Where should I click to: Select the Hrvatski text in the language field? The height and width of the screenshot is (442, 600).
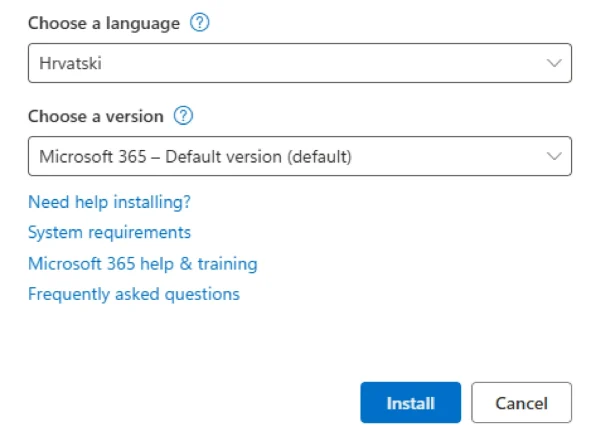click(x=70, y=63)
